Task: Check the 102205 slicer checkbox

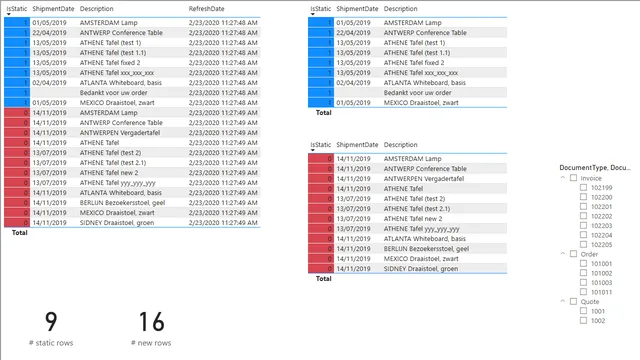Action: click(x=583, y=244)
